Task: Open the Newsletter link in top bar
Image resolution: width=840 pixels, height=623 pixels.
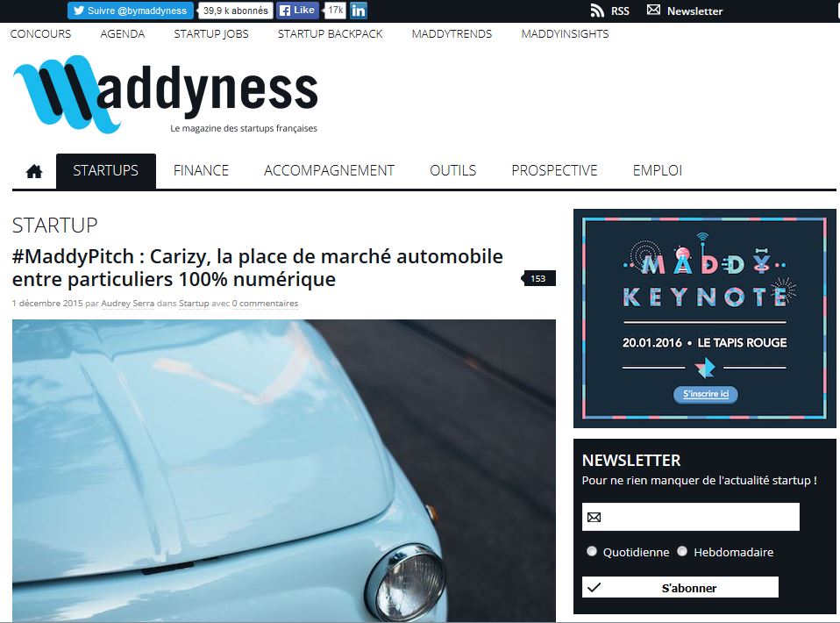Action: (694, 11)
